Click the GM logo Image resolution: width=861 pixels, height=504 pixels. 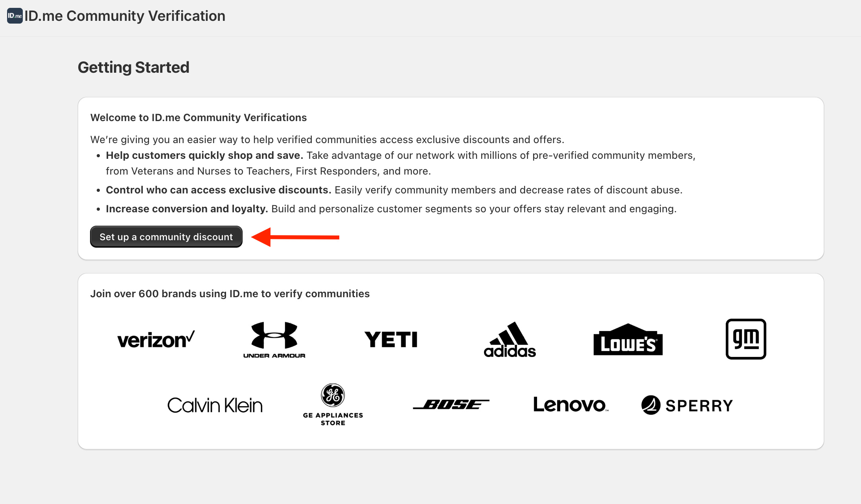pyautogui.click(x=746, y=339)
